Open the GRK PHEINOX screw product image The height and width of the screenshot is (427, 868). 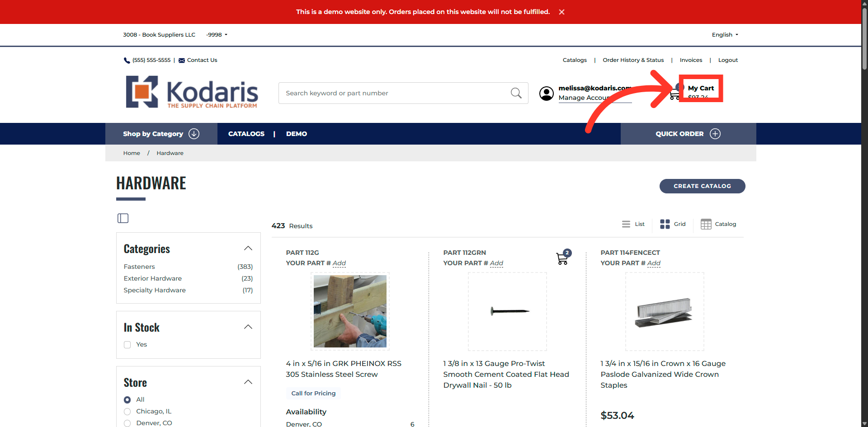350,311
